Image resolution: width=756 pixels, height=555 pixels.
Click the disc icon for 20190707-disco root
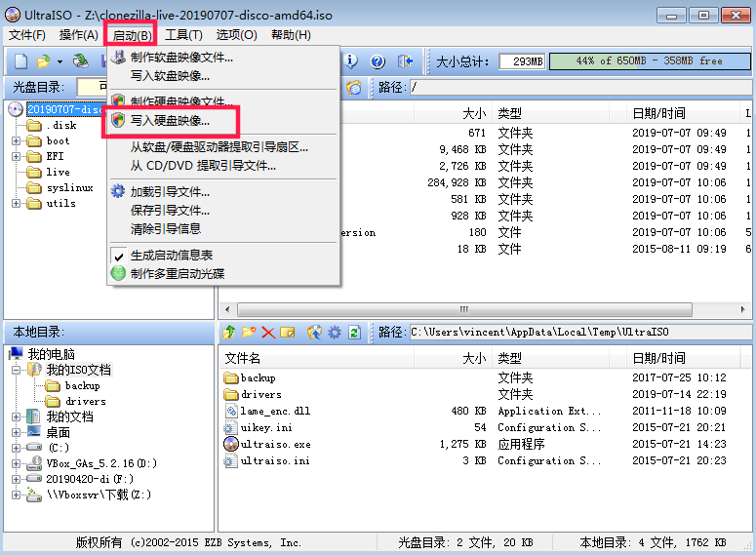coord(16,109)
